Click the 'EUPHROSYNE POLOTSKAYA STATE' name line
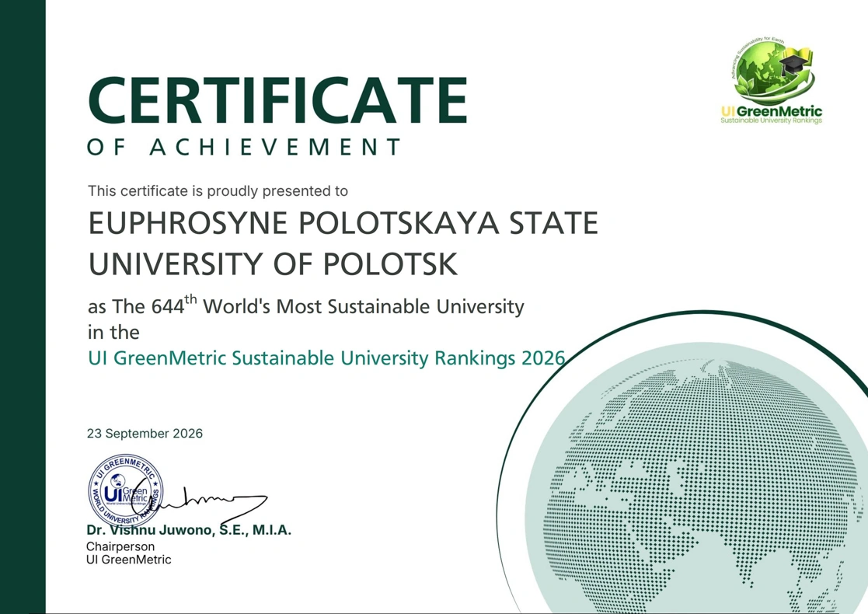868x614 pixels. click(343, 223)
